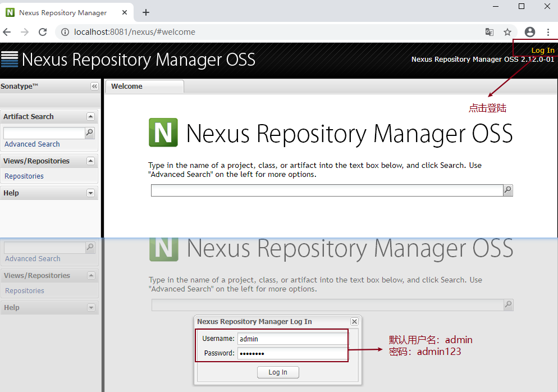The width and height of the screenshot is (558, 392).
Task: Click the Nexus Repository Manager Log In dialog title
Action: 254,321
